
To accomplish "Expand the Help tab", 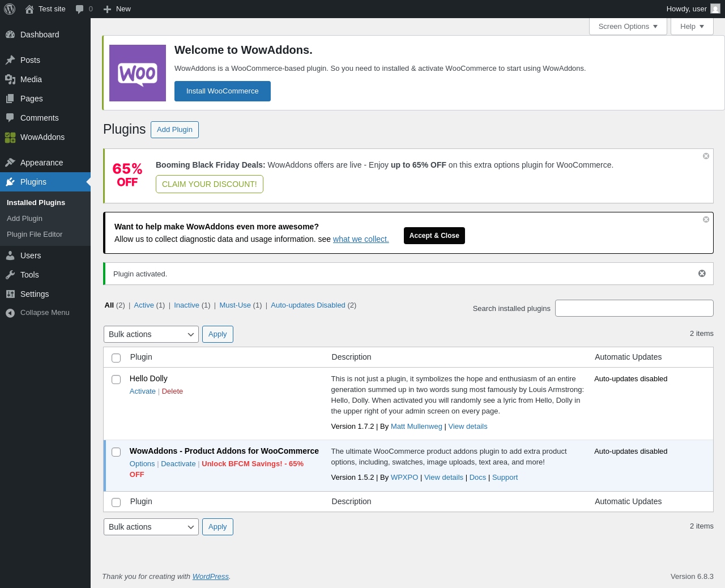I will pos(692,26).
